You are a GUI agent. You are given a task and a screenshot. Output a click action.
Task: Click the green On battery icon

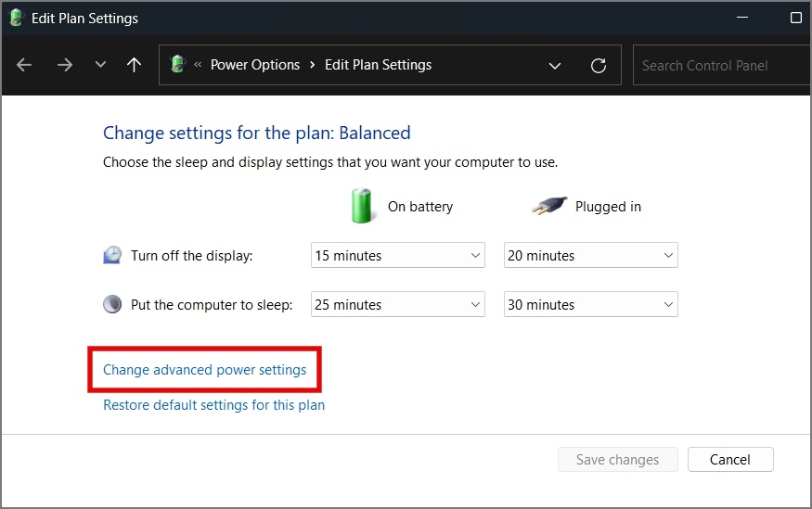362,206
